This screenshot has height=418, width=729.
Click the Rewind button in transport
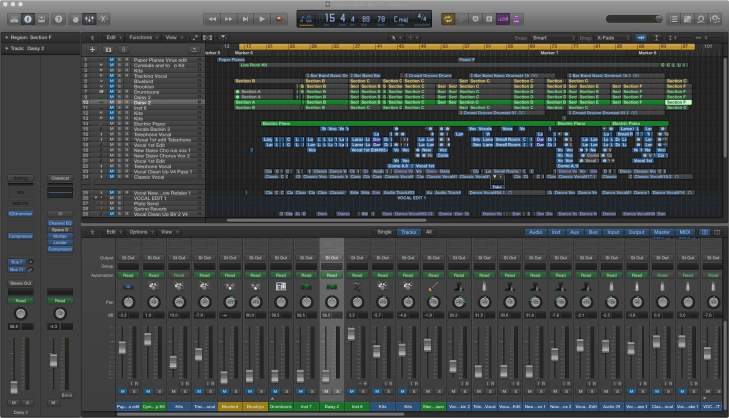212,19
